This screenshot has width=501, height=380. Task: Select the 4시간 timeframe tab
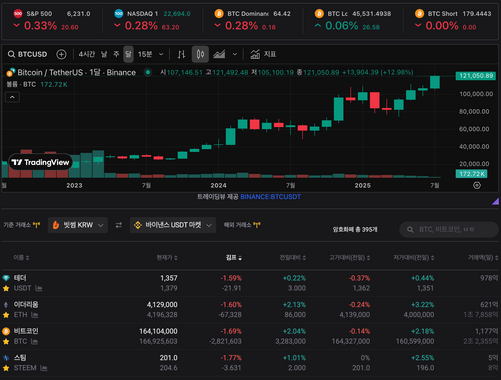point(87,54)
